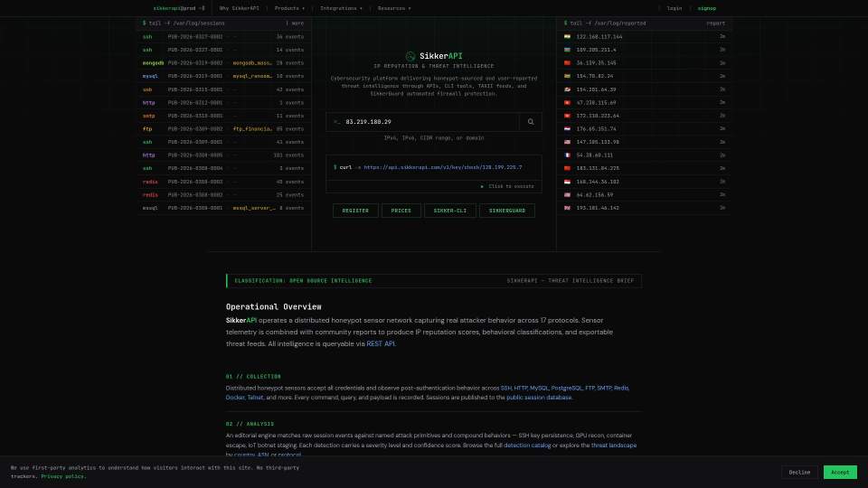Decline the analytics cookie notice

pyautogui.click(x=799, y=472)
